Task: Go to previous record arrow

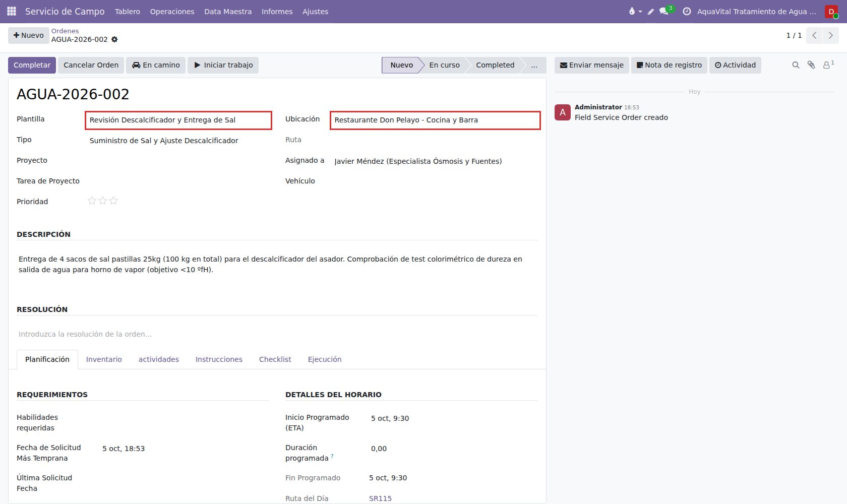Action: 814,35
